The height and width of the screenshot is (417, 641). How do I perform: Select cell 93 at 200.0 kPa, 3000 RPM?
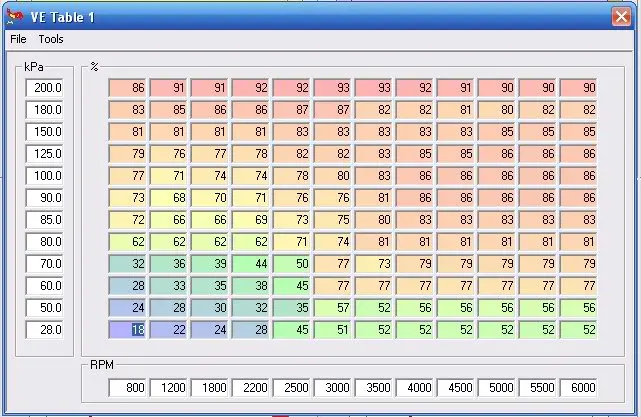(332, 88)
